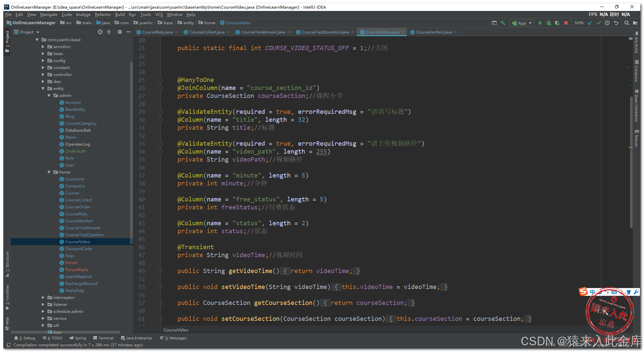Switch to CourseTestQuestion.java tab
This screenshot has width=644, height=352.
(x=325, y=32)
